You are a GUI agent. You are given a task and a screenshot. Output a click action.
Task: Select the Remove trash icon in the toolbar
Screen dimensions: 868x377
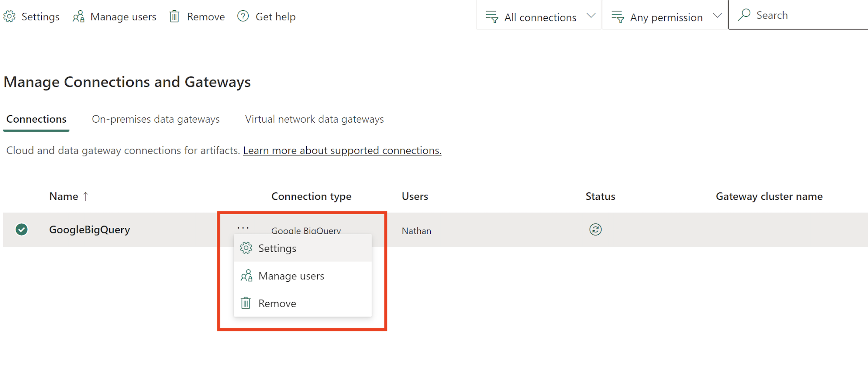click(x=174, y=16)
